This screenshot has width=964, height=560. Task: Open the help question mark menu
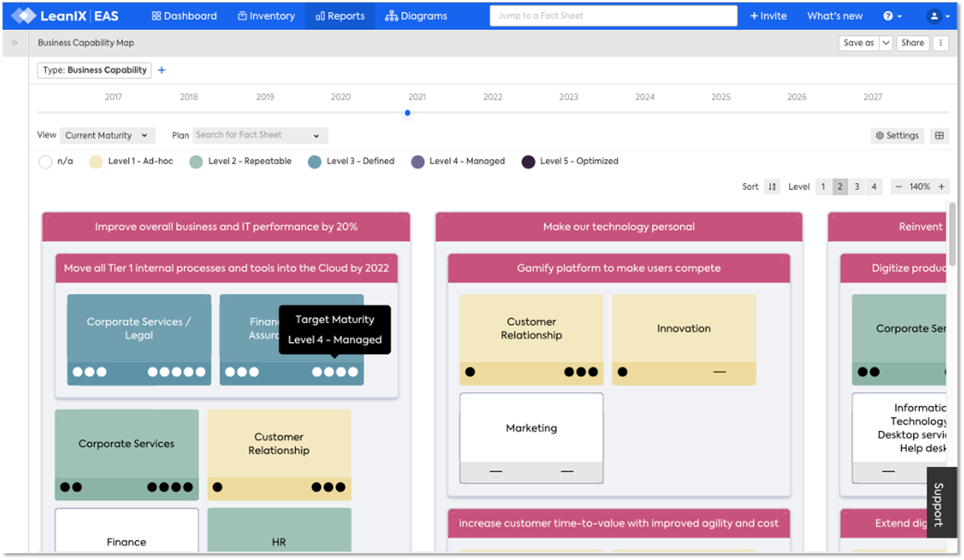(x=892, y=16)
